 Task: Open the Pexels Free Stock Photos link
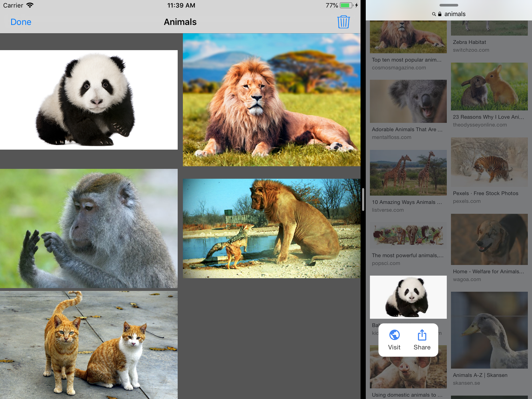coord(485,193)
